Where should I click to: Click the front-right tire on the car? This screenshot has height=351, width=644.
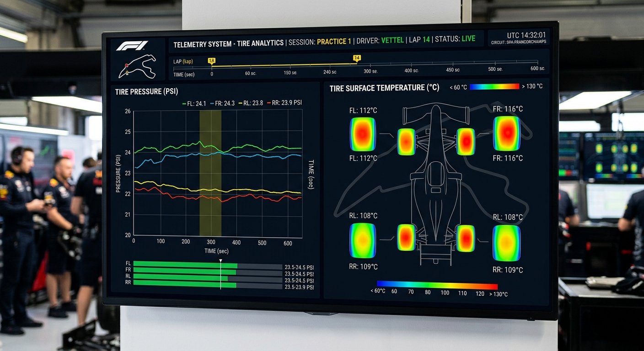(x=466, y=142)
